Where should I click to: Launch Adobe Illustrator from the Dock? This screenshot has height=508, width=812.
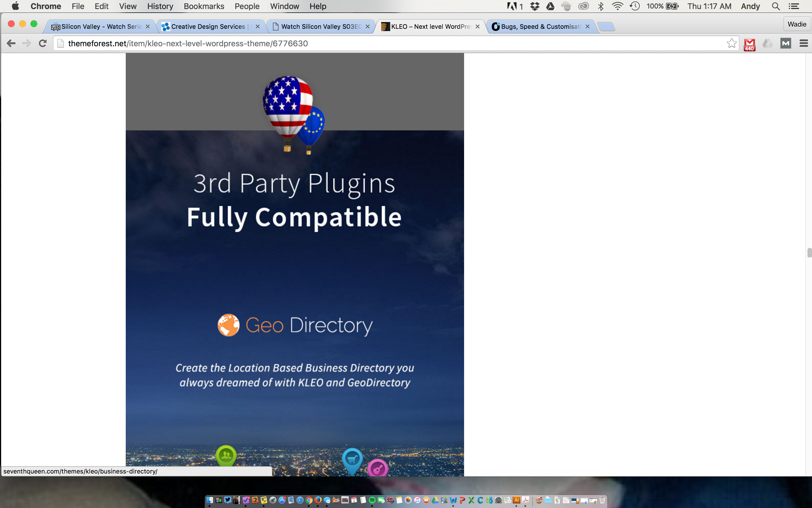tap(517, 500)
